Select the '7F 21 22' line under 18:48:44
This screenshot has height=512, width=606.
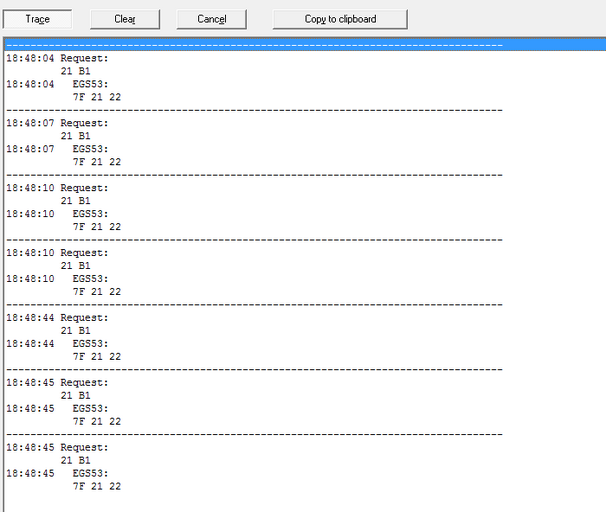click(97, 357)
